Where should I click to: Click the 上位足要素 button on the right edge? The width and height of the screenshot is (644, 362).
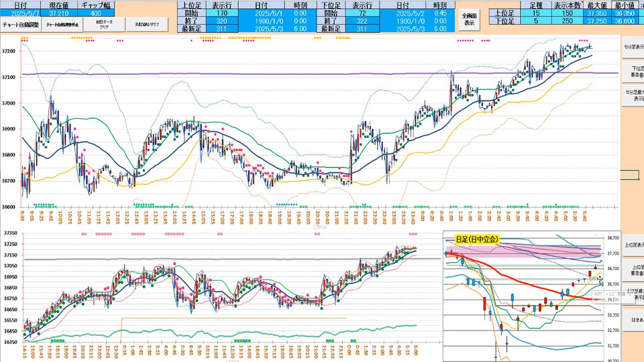pyautogui.click(x=633, y=269)
